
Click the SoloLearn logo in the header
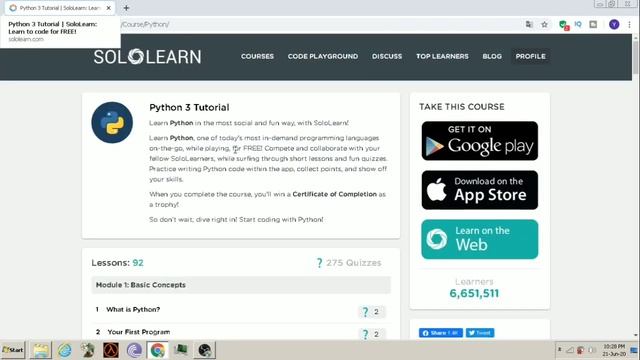[x=147, y=57]
